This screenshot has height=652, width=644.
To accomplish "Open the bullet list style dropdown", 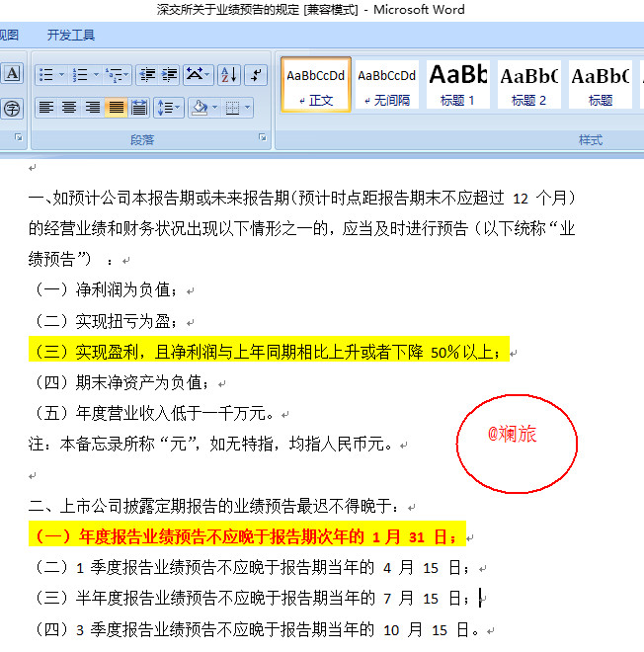I will (x=61, y=75).
